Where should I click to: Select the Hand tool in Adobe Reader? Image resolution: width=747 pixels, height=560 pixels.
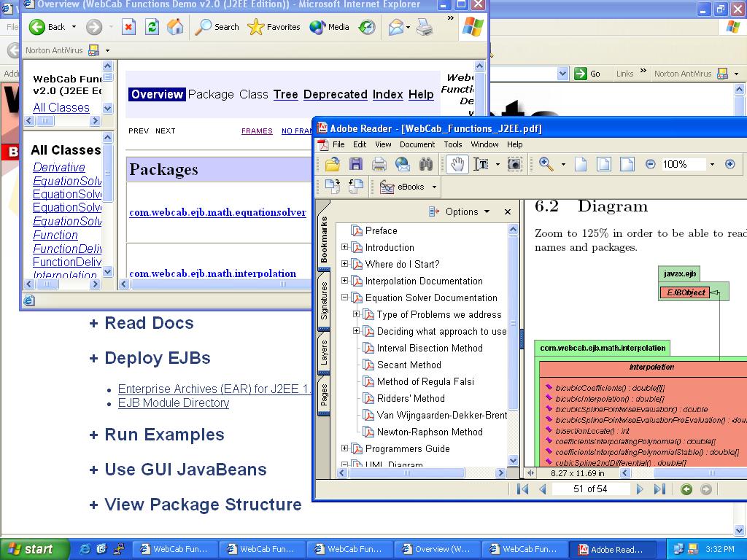tap(457, 164)
